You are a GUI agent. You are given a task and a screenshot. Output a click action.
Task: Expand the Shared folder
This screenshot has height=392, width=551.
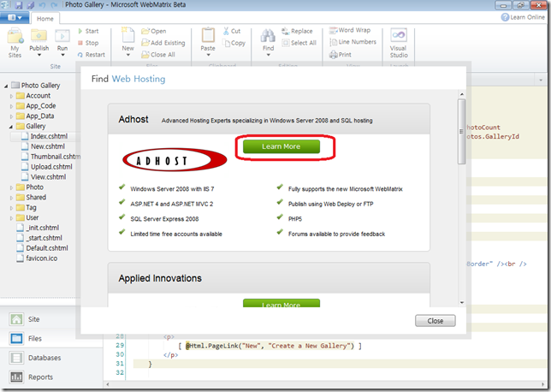11,198
